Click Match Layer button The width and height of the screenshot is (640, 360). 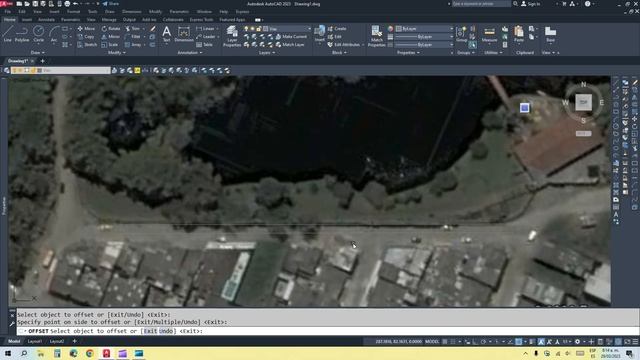(x=290, y=44)
